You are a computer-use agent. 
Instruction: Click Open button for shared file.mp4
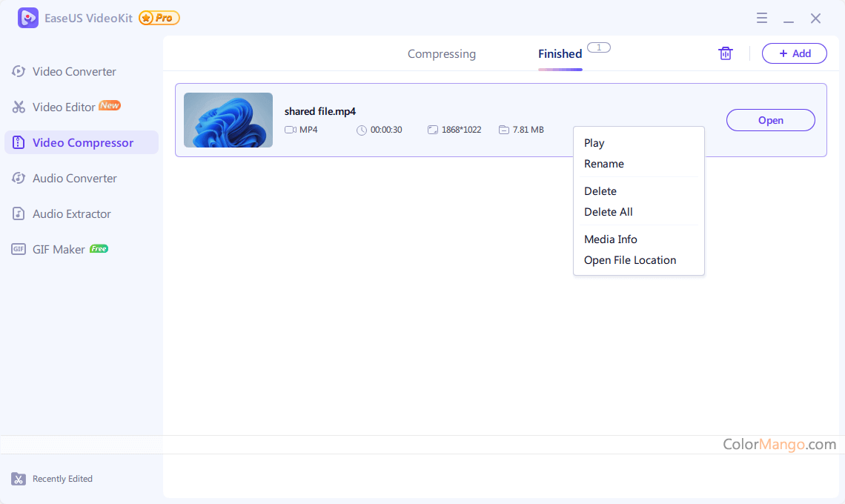771,120
